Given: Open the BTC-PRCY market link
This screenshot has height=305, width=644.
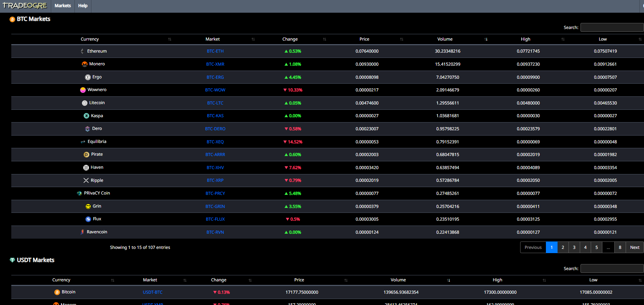Looking at the screenshot, I should [215, 193].
